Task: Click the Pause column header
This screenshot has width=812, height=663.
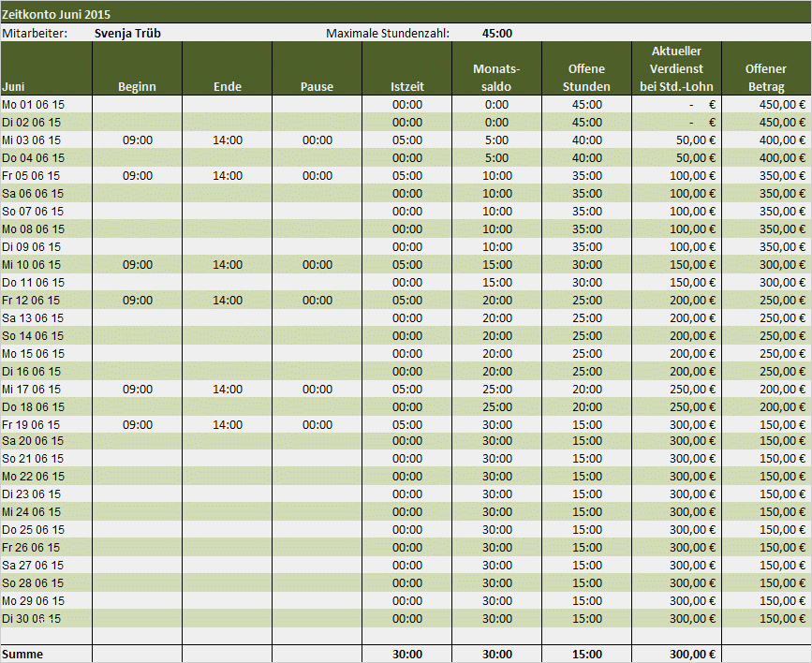Action: (317, 86)
